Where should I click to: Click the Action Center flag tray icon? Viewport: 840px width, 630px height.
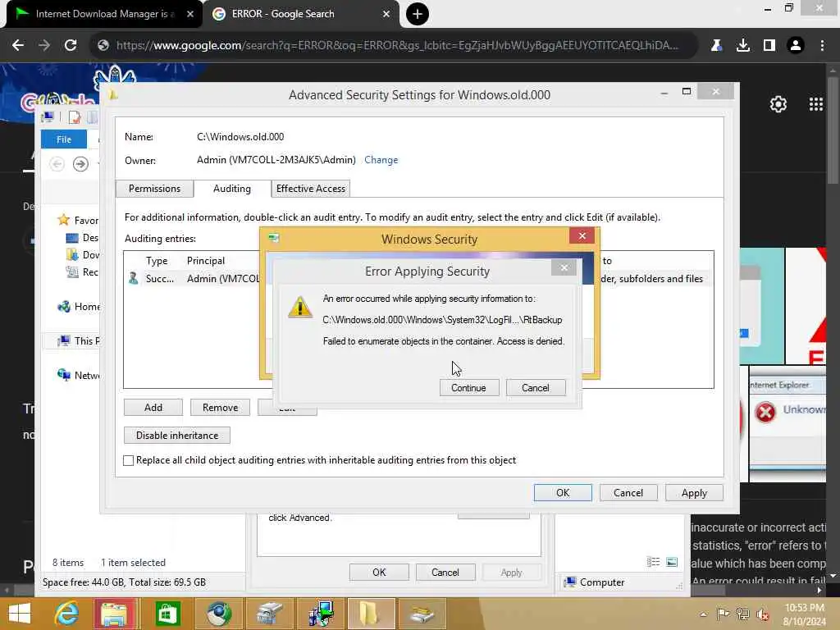[x=723, y=614]
